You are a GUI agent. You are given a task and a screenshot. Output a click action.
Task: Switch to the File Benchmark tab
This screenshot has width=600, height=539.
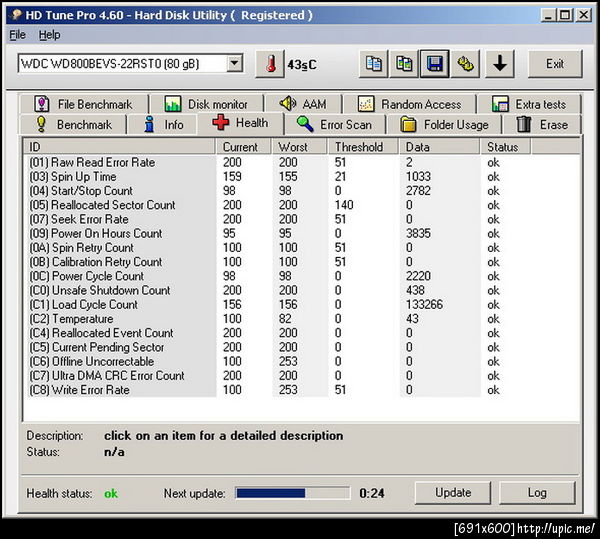pos(83,104)
